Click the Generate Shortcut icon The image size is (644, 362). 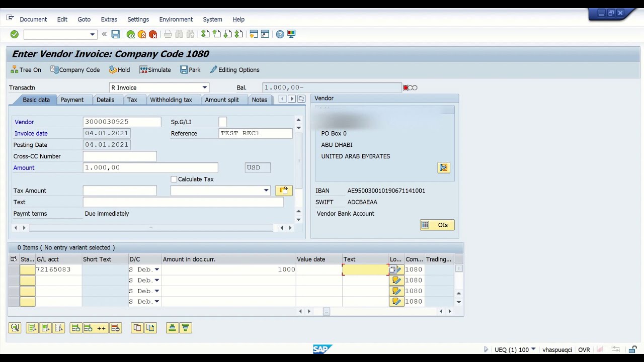click(265, 34)
